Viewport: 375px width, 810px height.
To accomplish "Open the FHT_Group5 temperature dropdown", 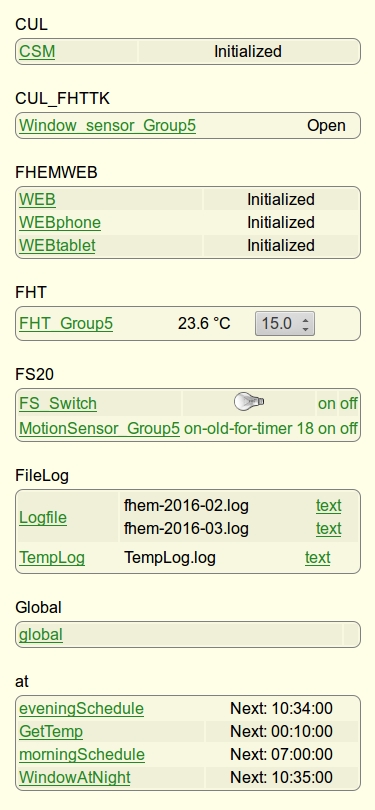I will click(285, 324).
